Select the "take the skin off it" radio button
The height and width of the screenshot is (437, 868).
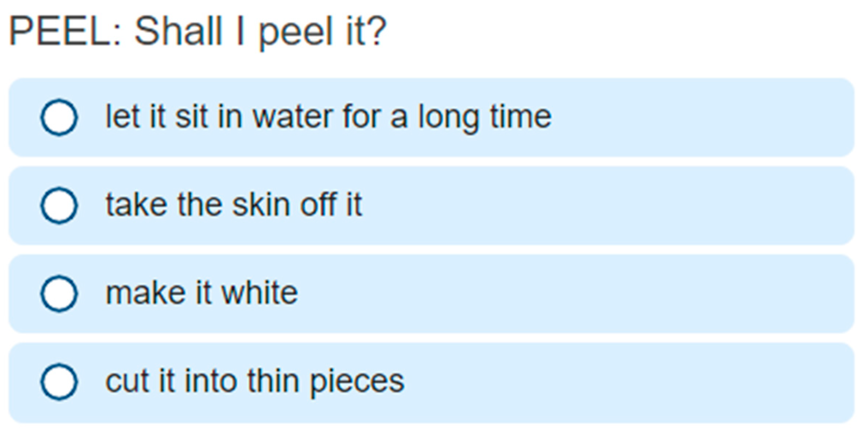point(59,206)
